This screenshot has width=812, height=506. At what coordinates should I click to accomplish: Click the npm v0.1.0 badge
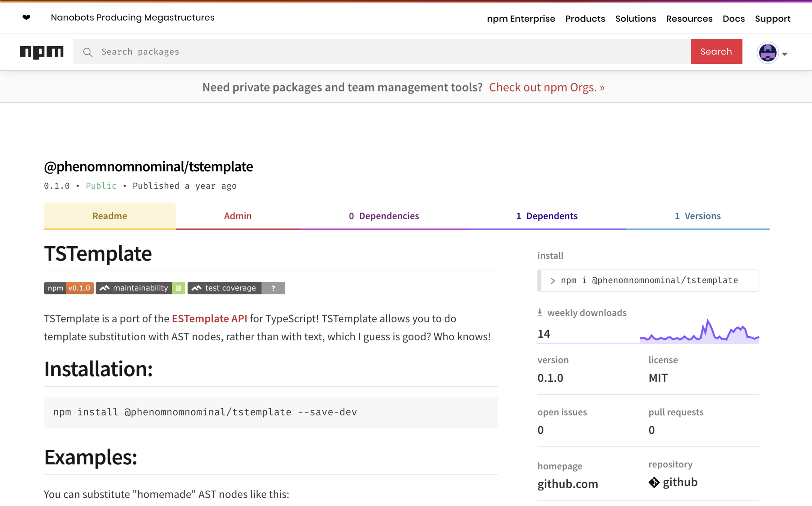[x=69, y=288]
